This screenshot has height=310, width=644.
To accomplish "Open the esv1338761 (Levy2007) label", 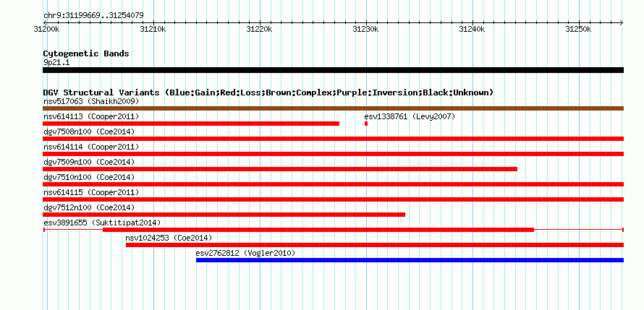I will [x=410, y=116].
